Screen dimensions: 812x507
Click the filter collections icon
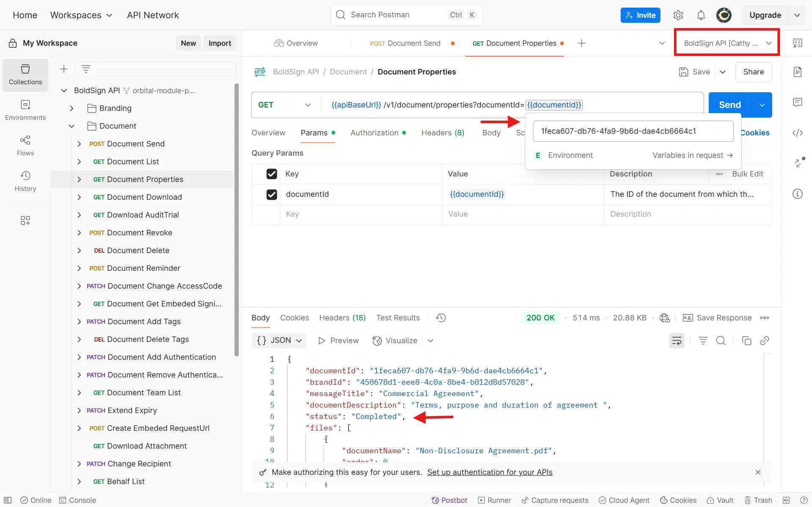86,69
